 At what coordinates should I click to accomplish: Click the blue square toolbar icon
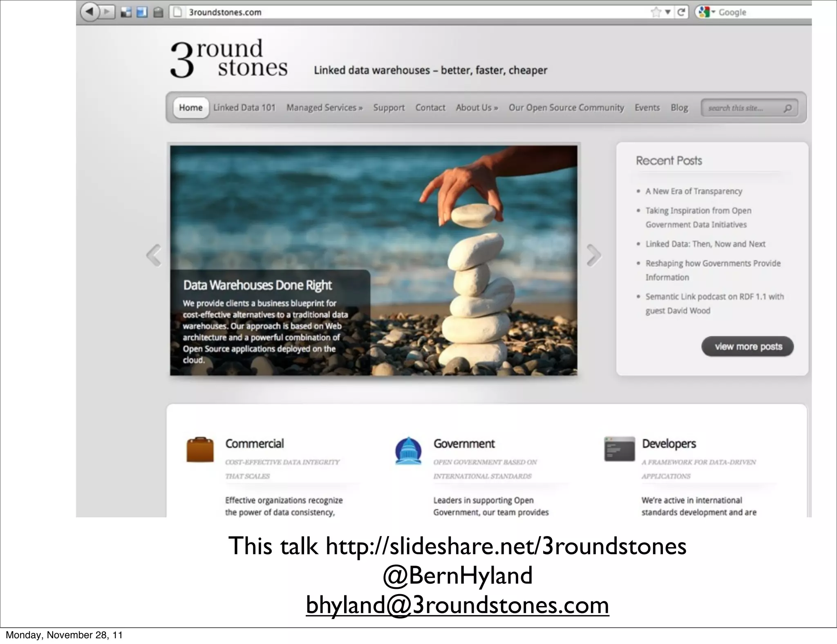(x=142, y=12)
